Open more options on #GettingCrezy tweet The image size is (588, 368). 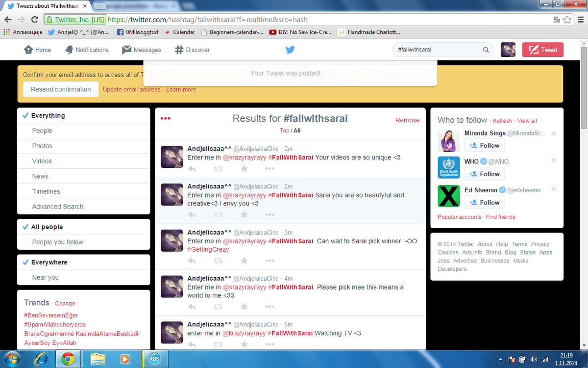tap(270, 261)
